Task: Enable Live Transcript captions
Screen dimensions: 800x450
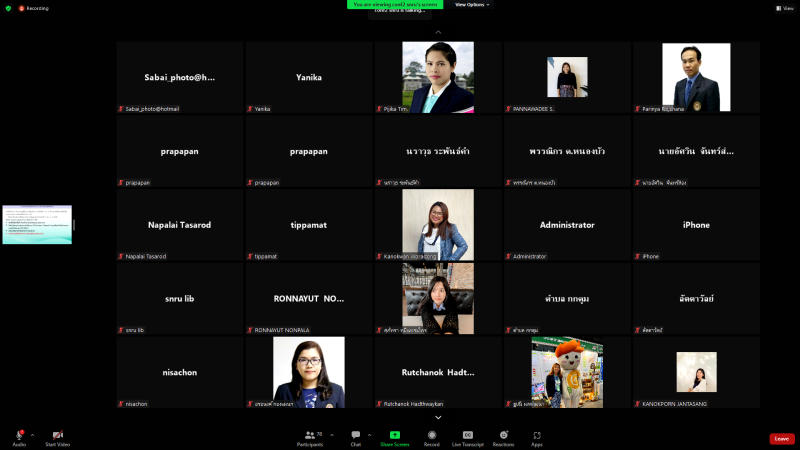Action: coord(467,436)
